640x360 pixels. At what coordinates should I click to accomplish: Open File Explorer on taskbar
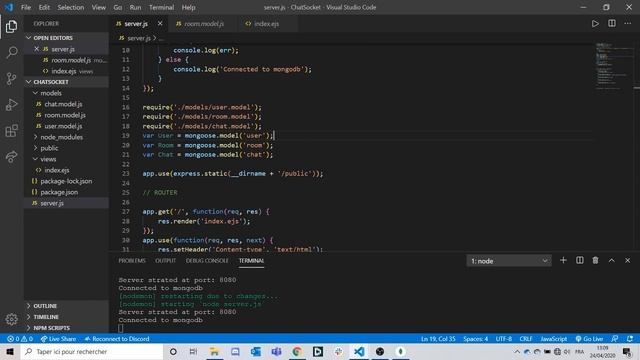pos(214,351)
